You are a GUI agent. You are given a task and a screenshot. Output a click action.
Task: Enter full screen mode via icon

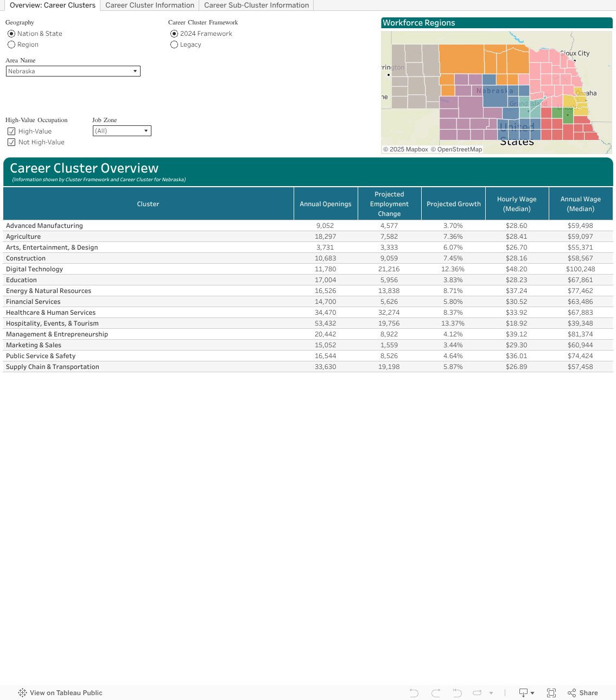pyautogui.click(x=551, y=693)
